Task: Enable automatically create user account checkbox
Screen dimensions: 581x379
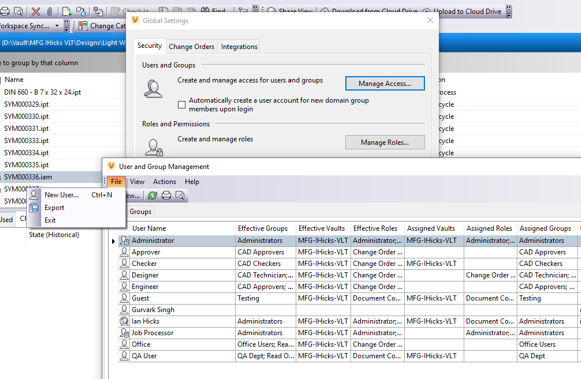Action: point(182,105)
